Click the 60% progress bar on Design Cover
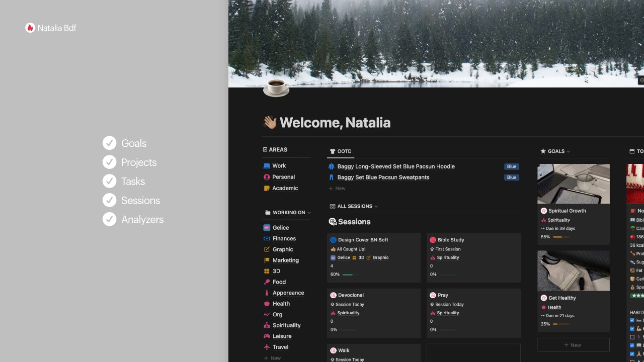Viewport: 644px width, 362px height. pyautogui.click(x=351, y=275)
